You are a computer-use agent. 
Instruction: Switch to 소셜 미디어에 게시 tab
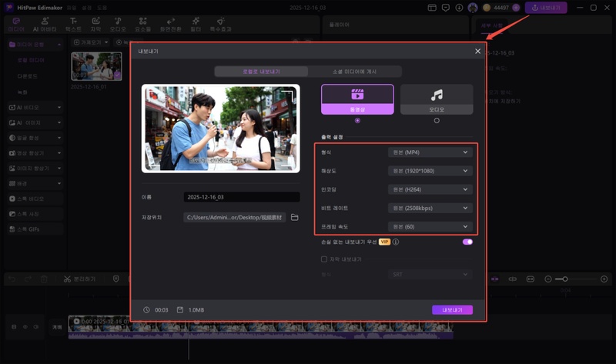point(355,72)
